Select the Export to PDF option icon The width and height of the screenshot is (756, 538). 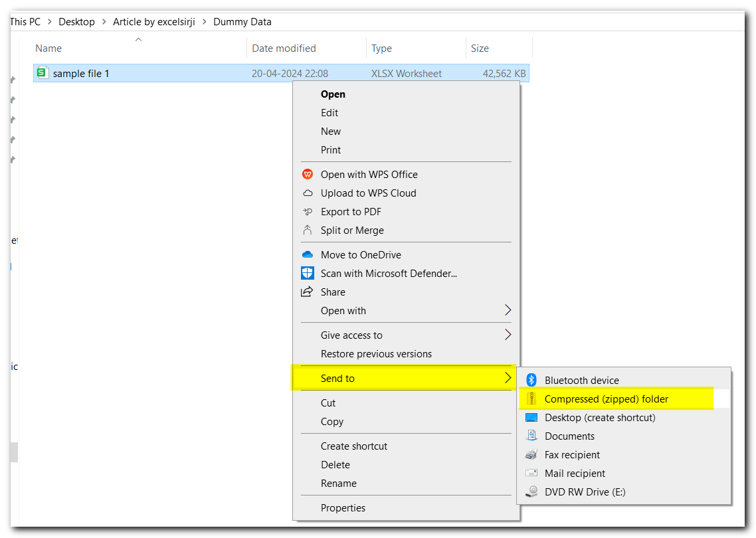point(308,211)
